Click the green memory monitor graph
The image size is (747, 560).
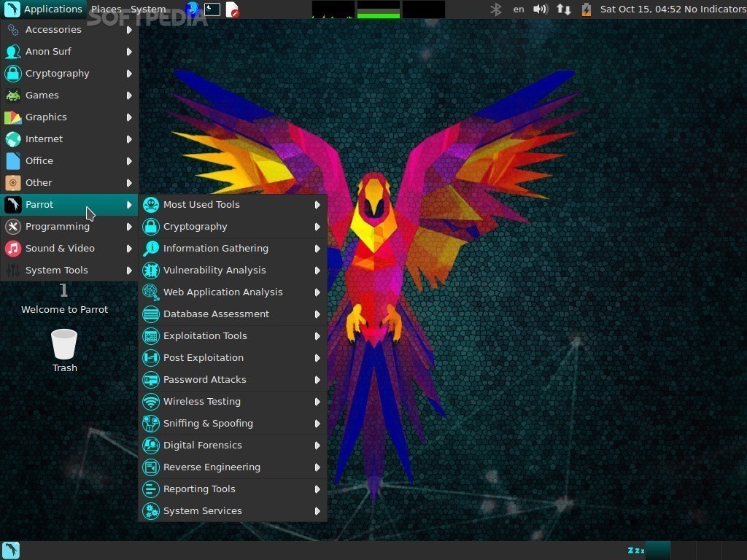(379, 9)
